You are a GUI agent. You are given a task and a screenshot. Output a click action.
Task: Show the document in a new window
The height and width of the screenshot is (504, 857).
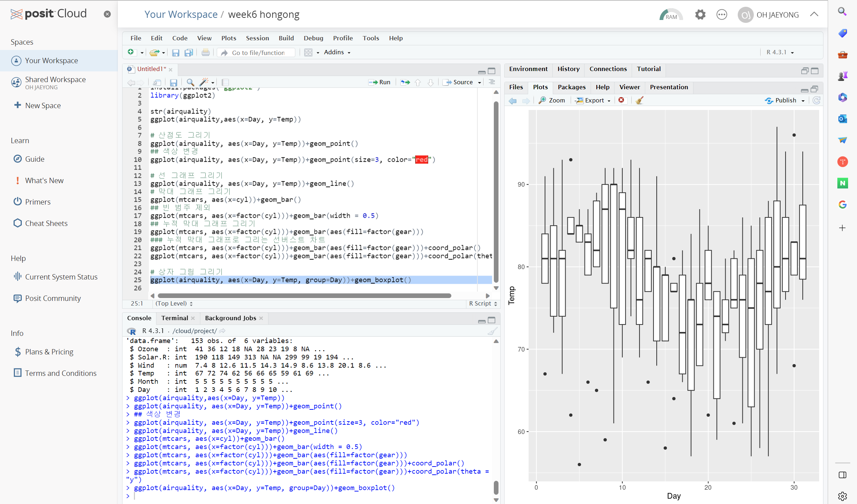tap(157, 82)
